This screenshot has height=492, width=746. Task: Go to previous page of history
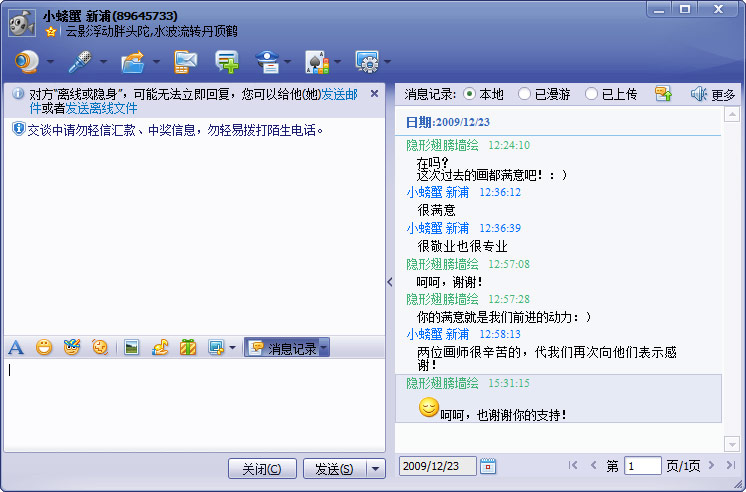click(x=593, y=465)
